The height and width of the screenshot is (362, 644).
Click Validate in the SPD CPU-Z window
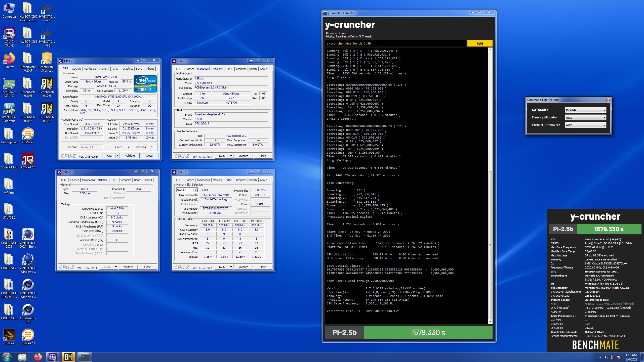(243, 267)
